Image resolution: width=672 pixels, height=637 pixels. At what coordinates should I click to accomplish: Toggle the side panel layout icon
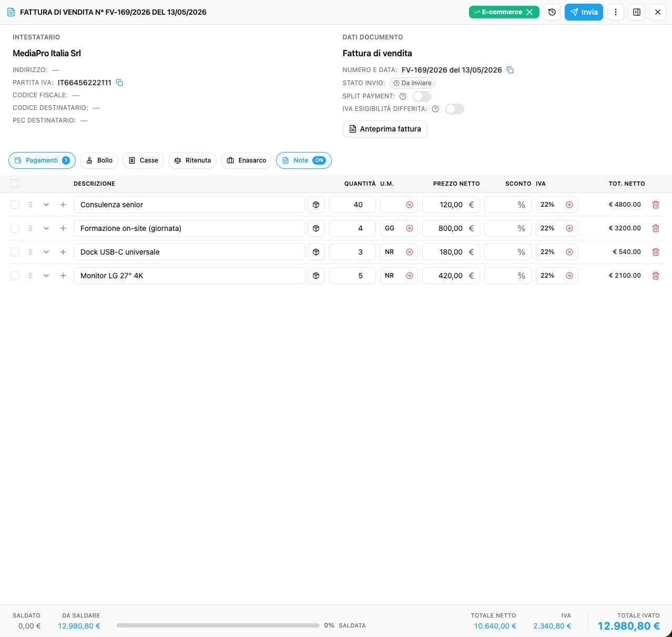[x=637, y=12]
